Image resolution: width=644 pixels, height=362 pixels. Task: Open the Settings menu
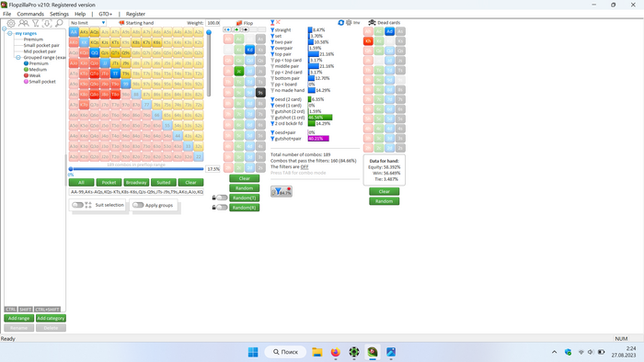click(59, 14)
